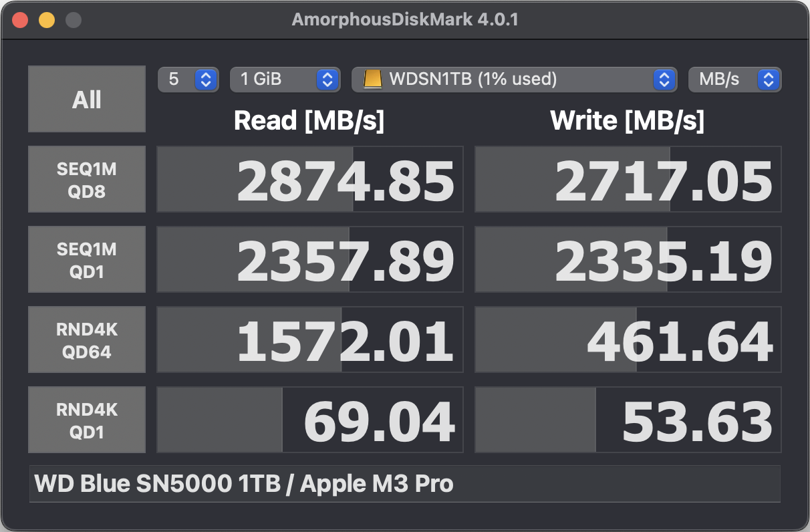Click the SEQ1M QD8 write result 2717.05

pyautogui.click(x=628, y=179)
